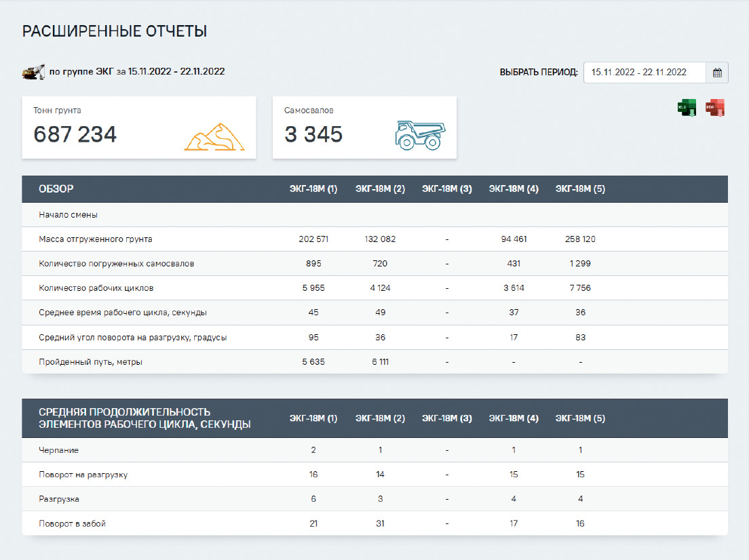Screen dimensions: 749x560
Task: Click ЭКГ-18М (3) column header in ОБЗОР
Action: pos(446,189)
